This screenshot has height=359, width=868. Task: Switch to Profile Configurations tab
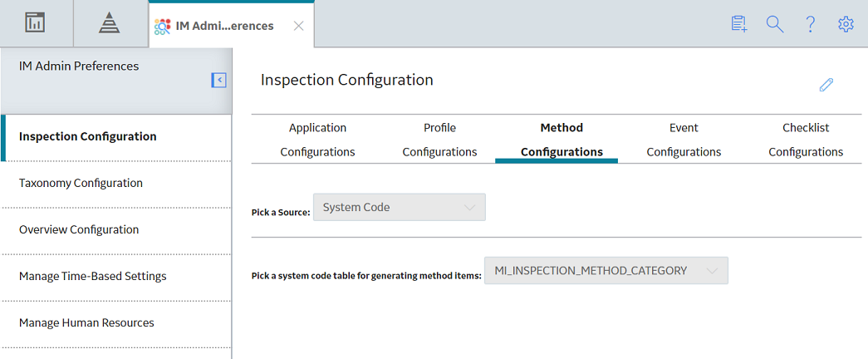439,140
